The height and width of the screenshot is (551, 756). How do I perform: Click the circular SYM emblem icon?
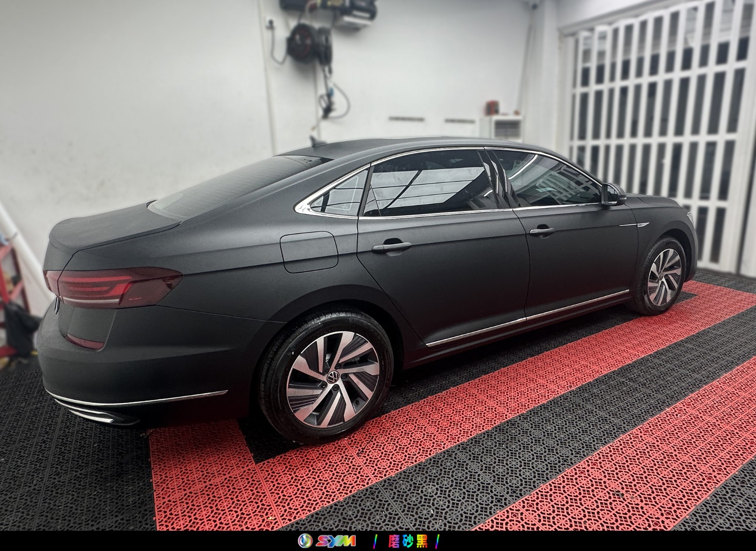point(305,541)
